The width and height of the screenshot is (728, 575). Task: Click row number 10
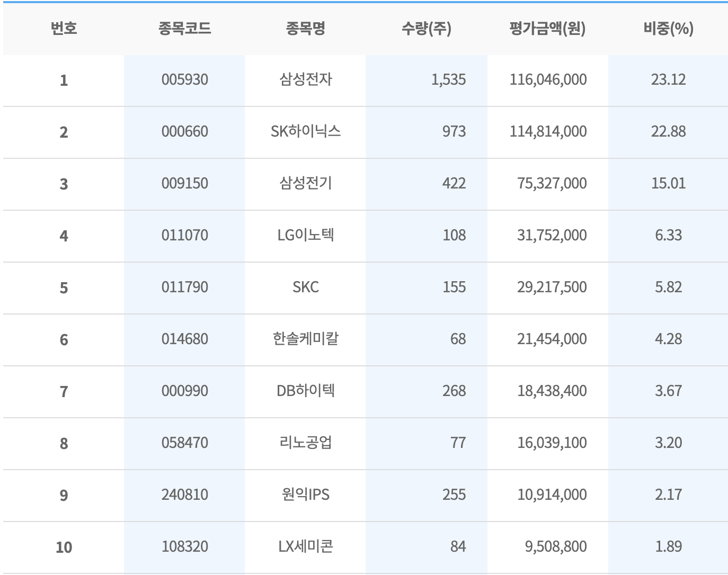(64, 547)
